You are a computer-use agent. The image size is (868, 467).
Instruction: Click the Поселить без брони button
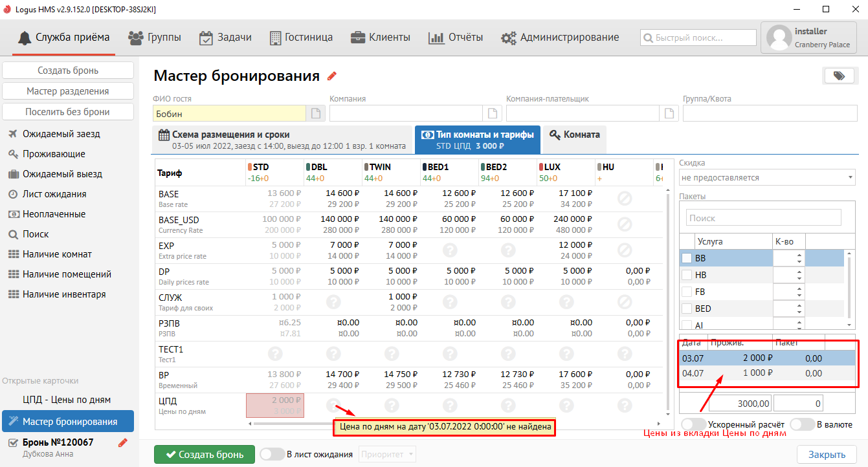pos(68,112)
